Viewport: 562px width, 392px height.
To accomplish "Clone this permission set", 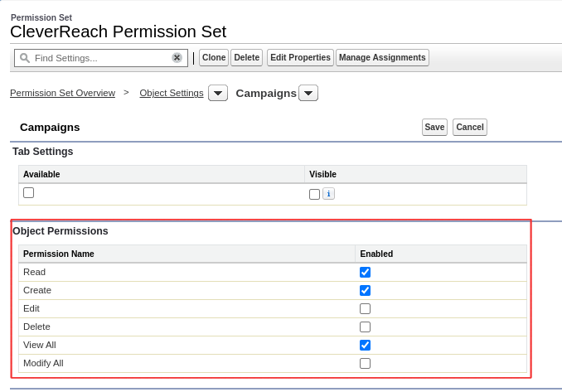I will point(214,58).
